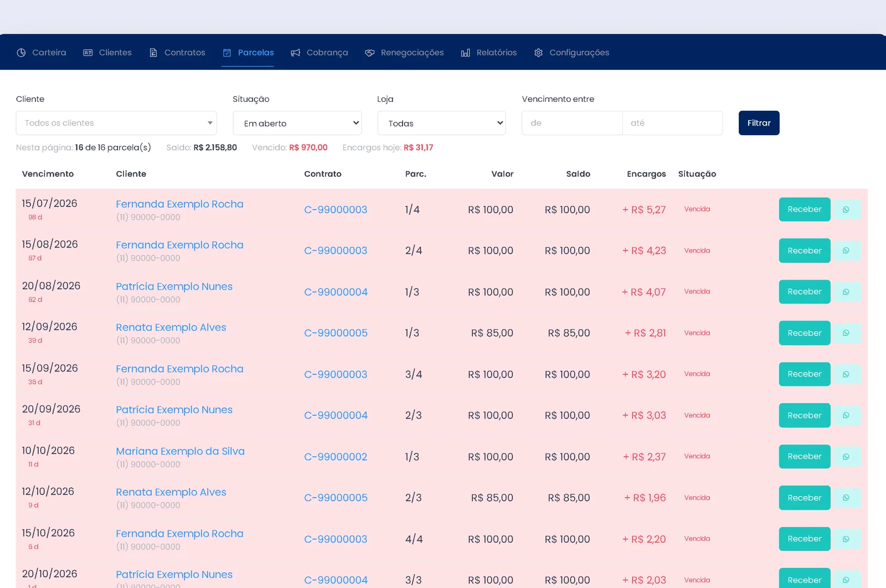The height and width of the screenshot is (588, 886).
Task: Click the Renegociações handshake icon
Action: click(x=370, y=53)
